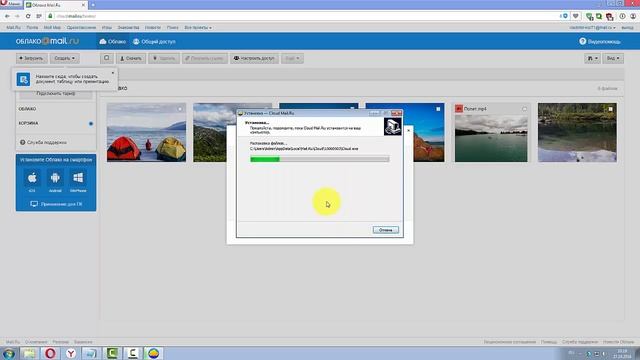The image size is (640, 360).
Task: Reload the page with the refresh icon
Action: (28, 16)
